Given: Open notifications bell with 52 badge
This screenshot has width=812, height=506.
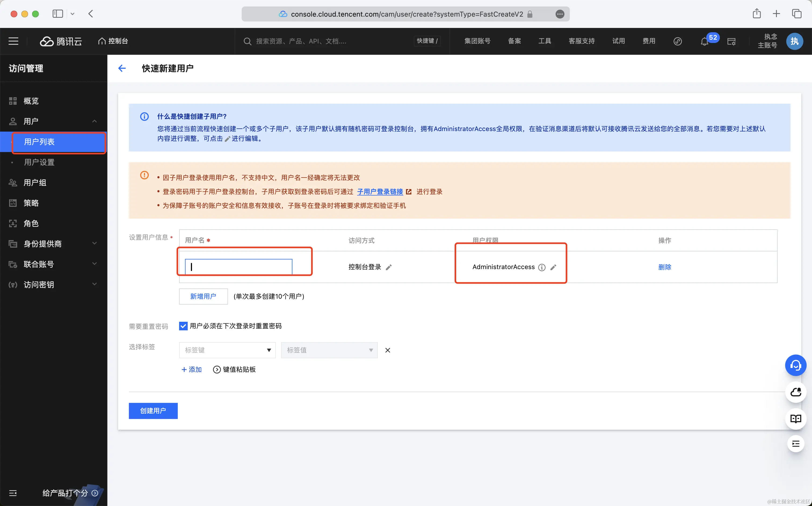Looking at the screenshot, I should 705,41.
